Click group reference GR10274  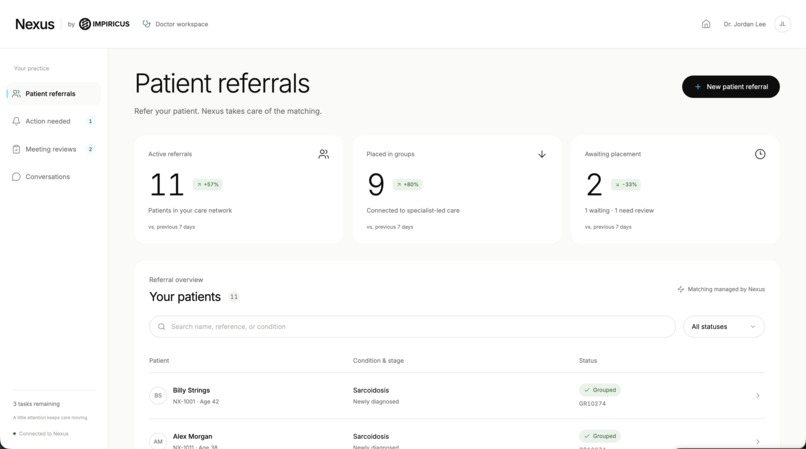tap(592, 404)
